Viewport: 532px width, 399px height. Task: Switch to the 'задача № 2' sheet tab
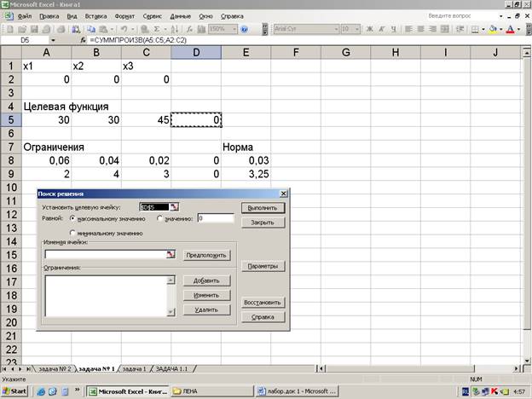(x=53, y=368)
